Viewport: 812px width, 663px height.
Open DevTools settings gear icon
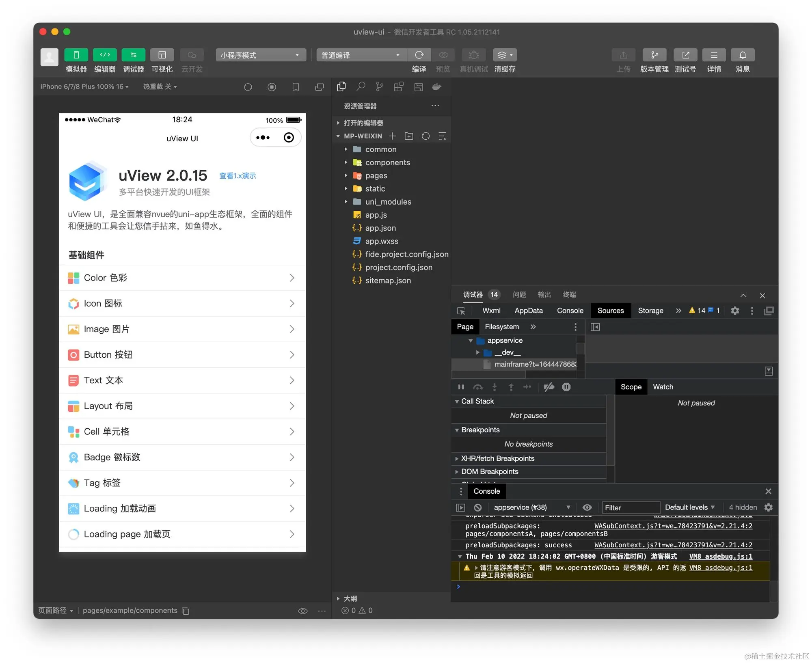[x=735, y=311]
